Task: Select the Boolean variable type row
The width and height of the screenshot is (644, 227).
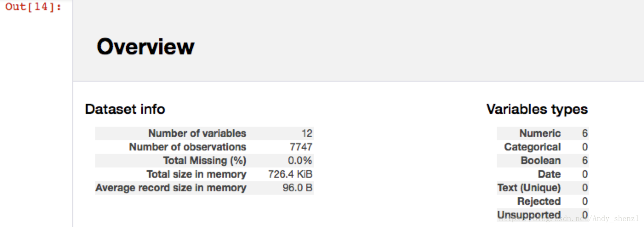Action: pyautogui.click(x=543, y=160)
